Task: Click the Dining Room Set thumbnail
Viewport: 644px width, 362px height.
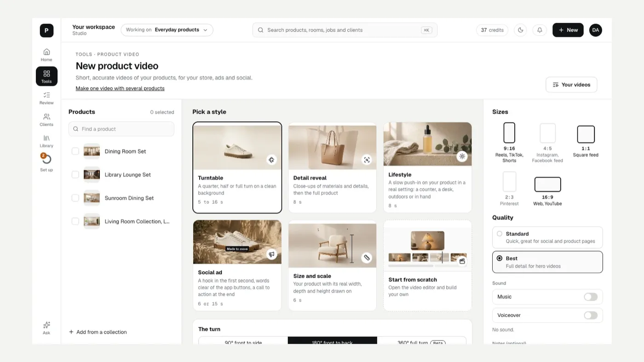Action: [x=92, y=151]
